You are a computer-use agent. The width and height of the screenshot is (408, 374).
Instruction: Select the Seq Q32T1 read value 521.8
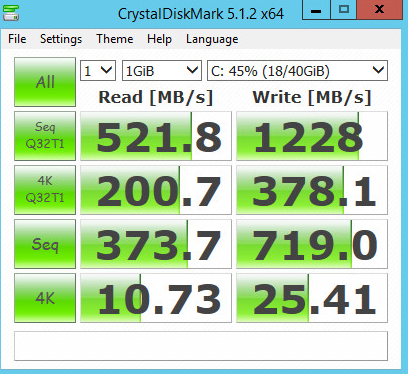156,136
